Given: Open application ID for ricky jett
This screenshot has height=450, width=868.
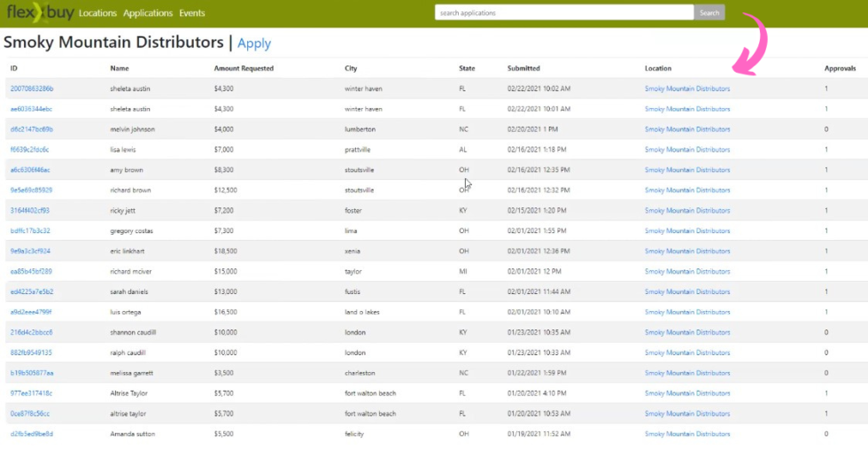Looking at the screenshot, I should (x=29, y=210).
